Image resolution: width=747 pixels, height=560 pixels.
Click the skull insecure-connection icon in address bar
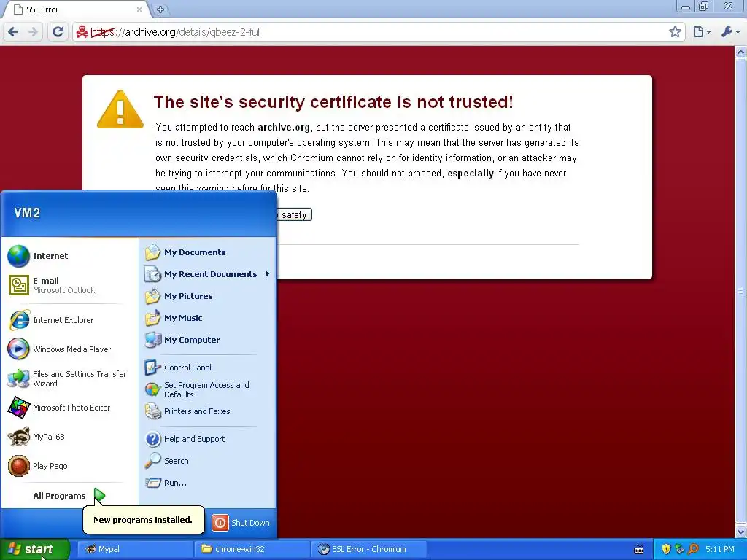(82, 32)
